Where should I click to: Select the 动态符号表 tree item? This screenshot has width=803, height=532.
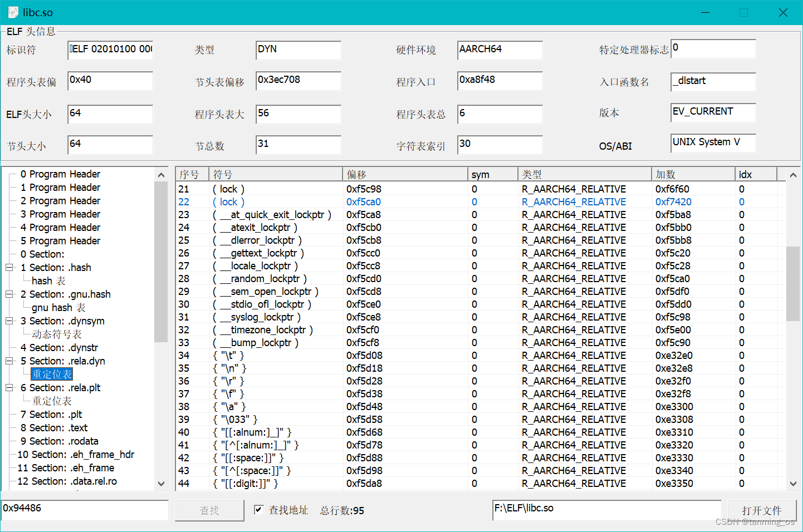pyautogui.click(x=56, y=334)
